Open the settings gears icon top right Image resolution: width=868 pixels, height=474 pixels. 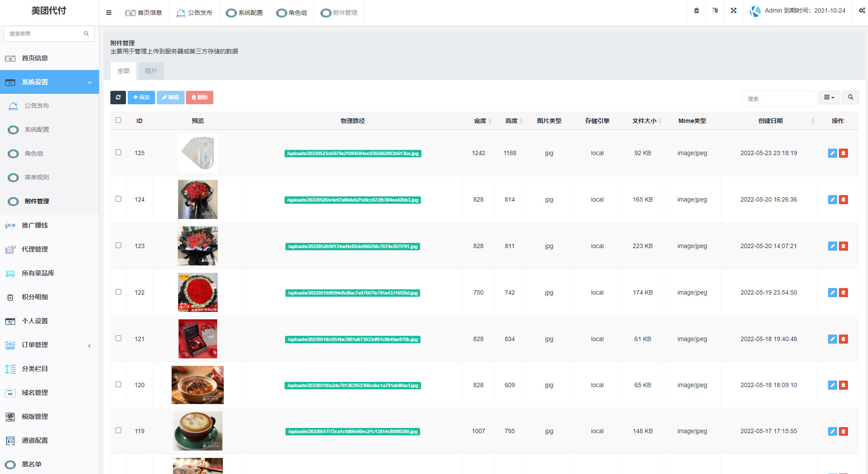click(862, 10)
